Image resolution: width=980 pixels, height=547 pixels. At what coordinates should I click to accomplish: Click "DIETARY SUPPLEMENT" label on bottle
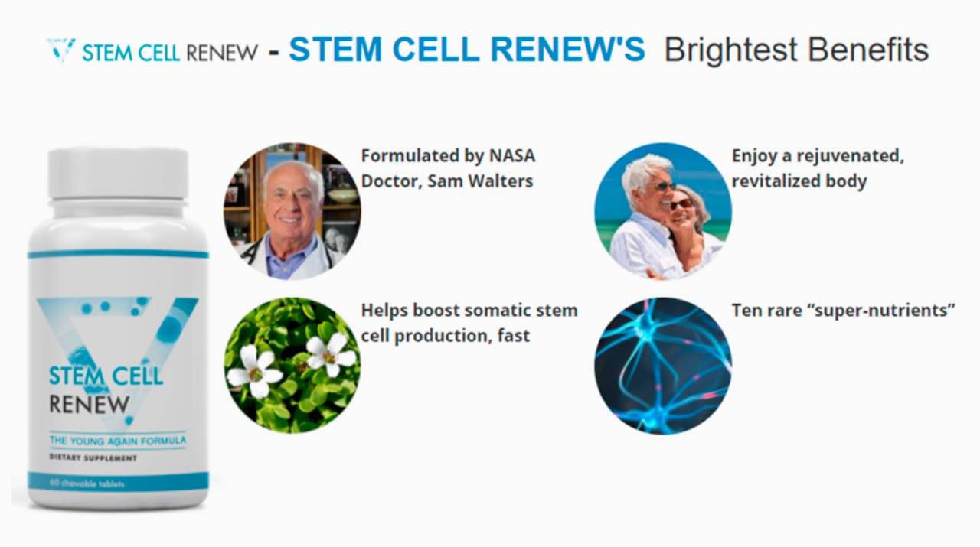click(x=93, y=457)
